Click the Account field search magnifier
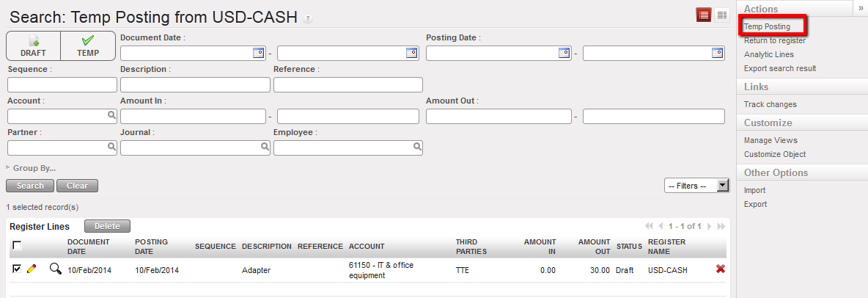Viewport: 868px width, 298px height. click(x=111, y=115)
